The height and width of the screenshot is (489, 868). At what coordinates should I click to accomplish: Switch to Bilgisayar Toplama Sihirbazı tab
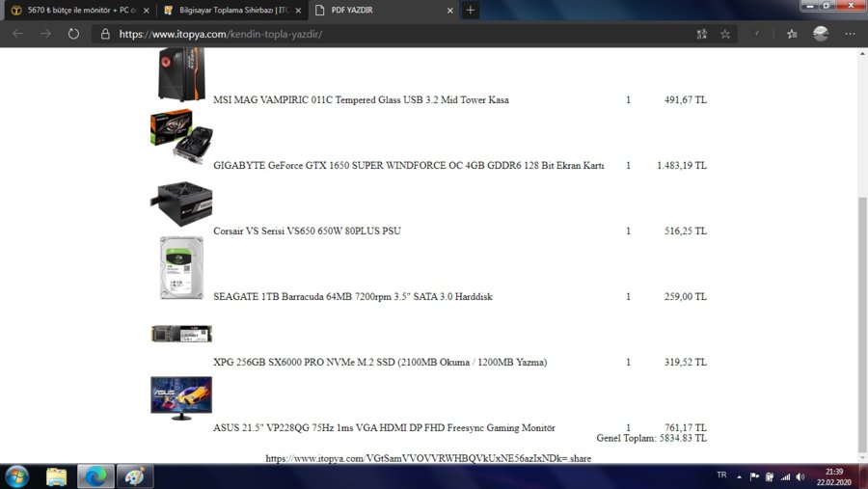[232, 10]
